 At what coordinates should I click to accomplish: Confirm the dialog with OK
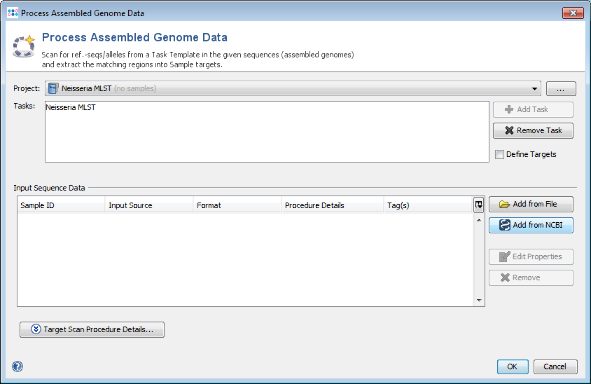513,367
